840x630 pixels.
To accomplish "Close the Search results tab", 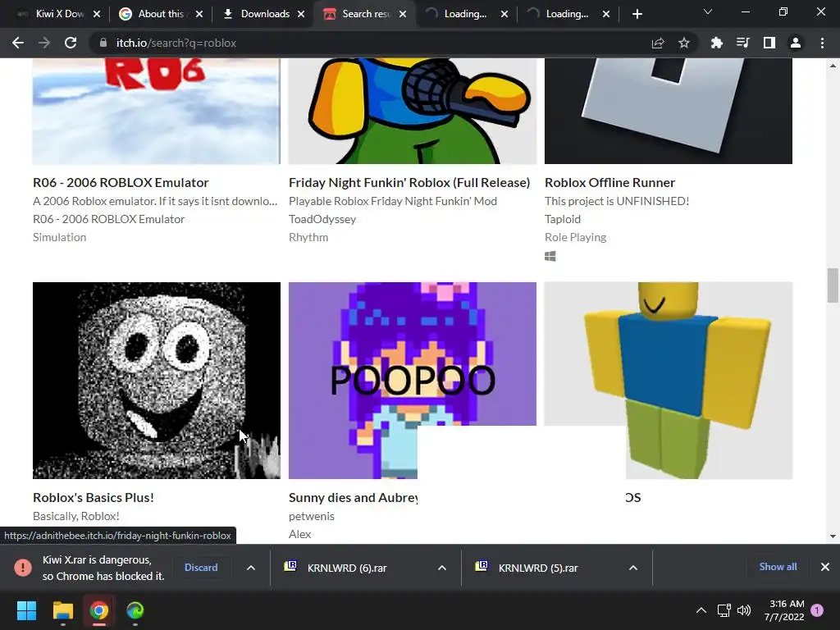I will [x=403, y=15].
